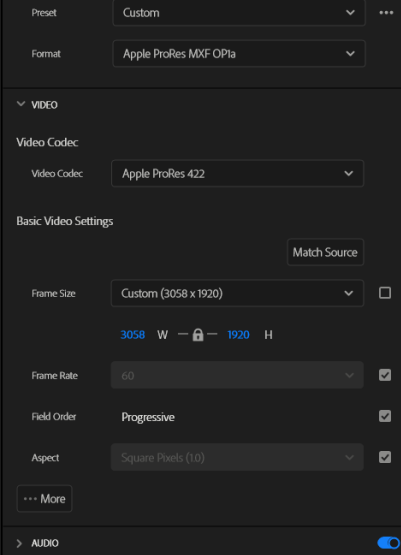Open the preset options three-dot menu
This screenshot has width=401, height=555.
(x=386, y=13)
